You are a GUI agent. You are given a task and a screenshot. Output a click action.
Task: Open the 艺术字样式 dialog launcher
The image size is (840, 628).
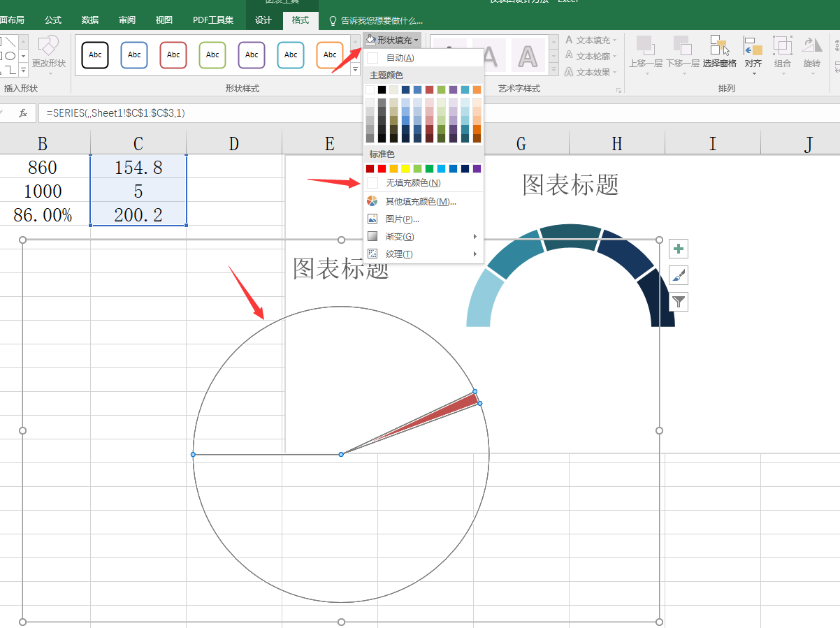tap(618, 90)
